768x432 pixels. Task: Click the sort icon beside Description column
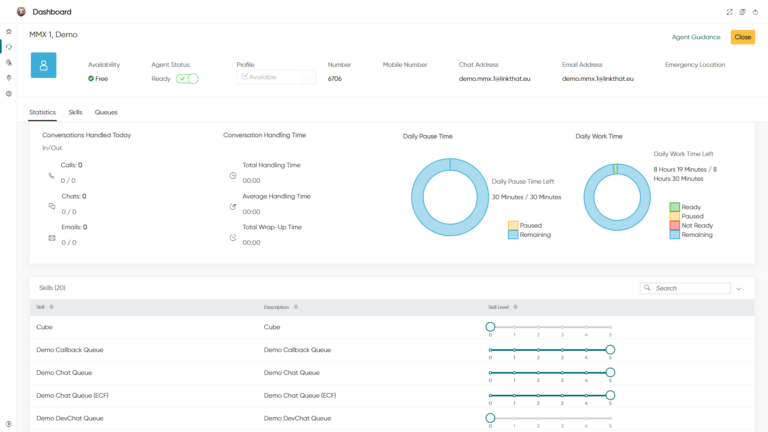point(296,307)
